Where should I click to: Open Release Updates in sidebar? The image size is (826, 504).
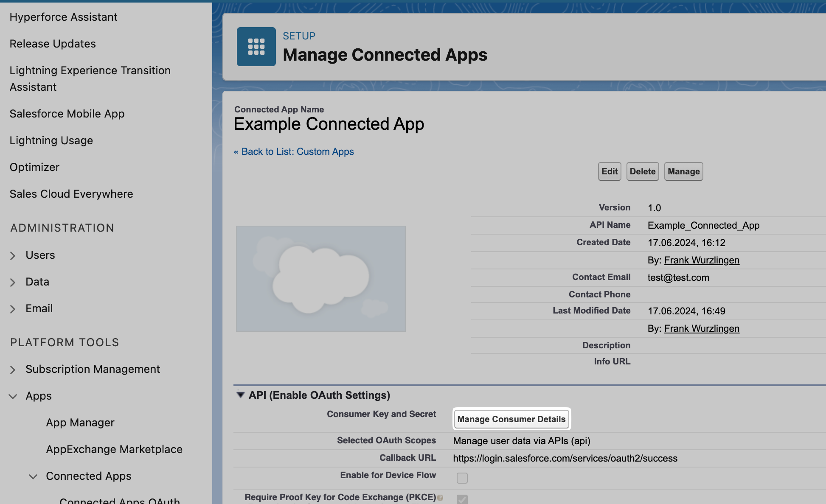53,44
